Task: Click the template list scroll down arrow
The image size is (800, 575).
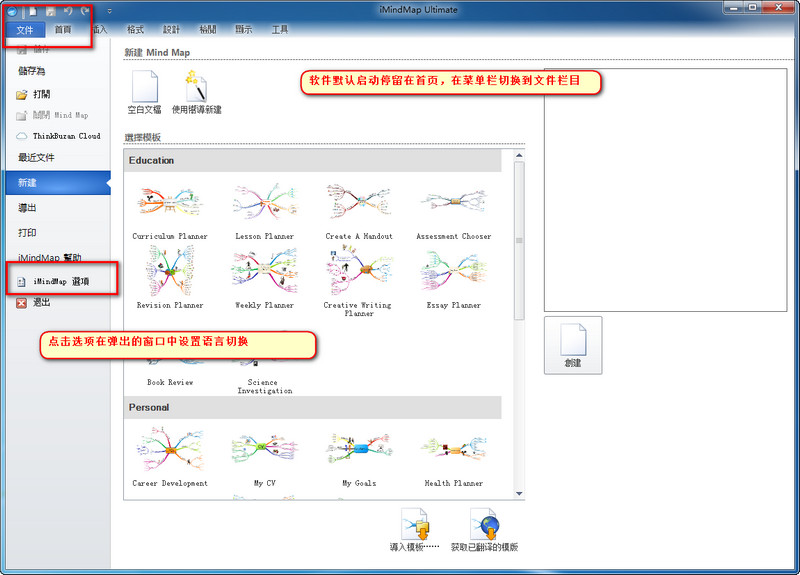Action: 519,493
